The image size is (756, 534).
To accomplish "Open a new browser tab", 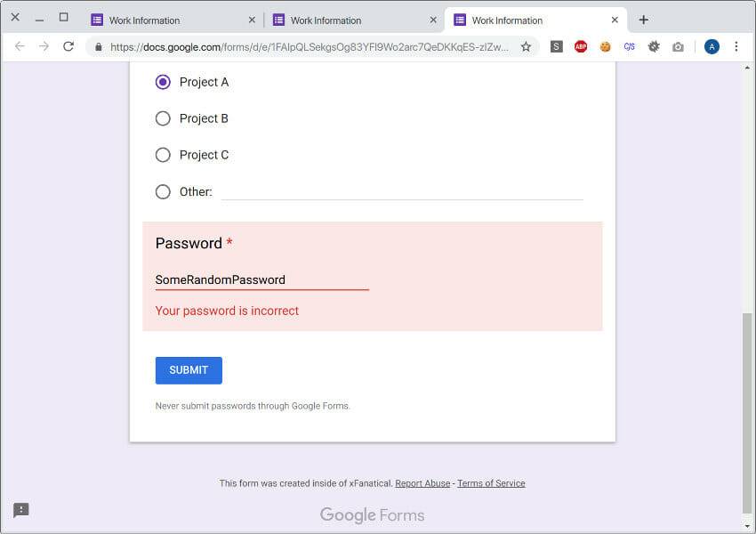I will click(x=643, y=20).
